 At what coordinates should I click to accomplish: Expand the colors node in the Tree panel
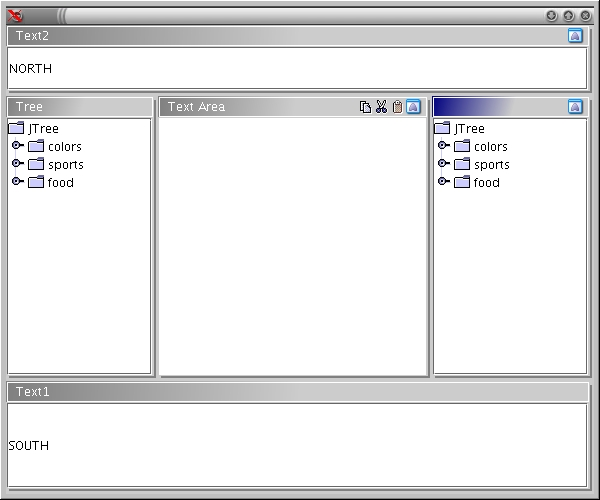[x=17, y=145]
